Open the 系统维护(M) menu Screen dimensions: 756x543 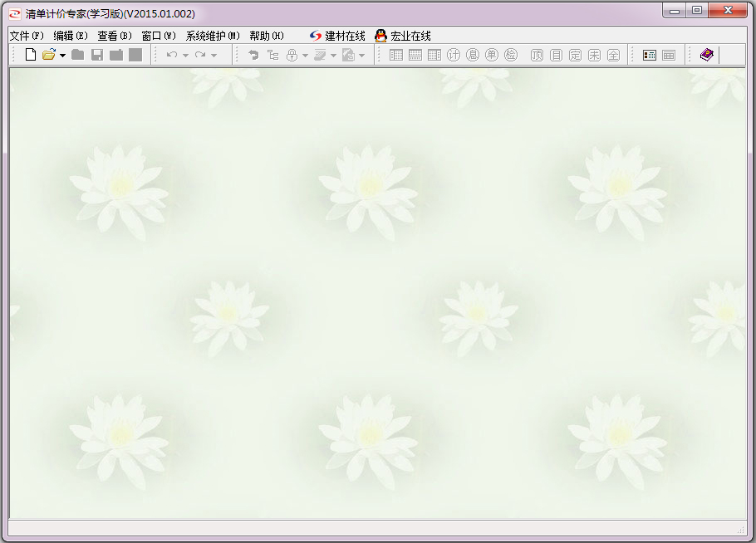[213, 36]
